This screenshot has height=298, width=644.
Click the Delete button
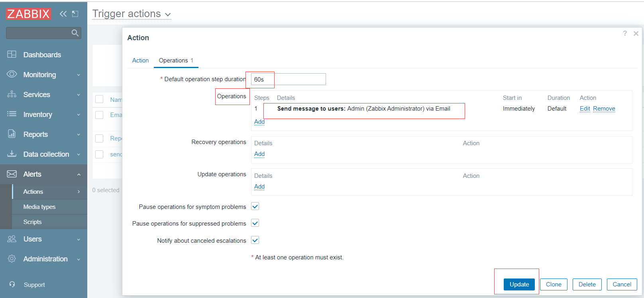click(x=587, y=284)
